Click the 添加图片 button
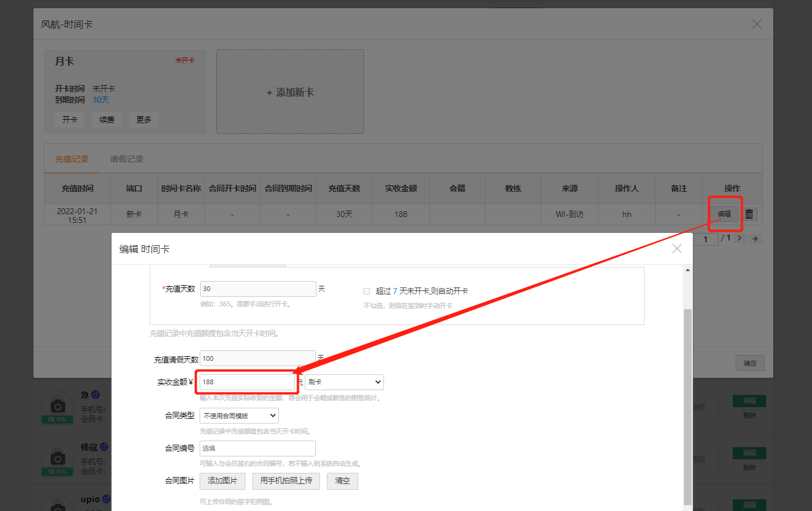Screen dimensions: 812x511 click(223, 481)
